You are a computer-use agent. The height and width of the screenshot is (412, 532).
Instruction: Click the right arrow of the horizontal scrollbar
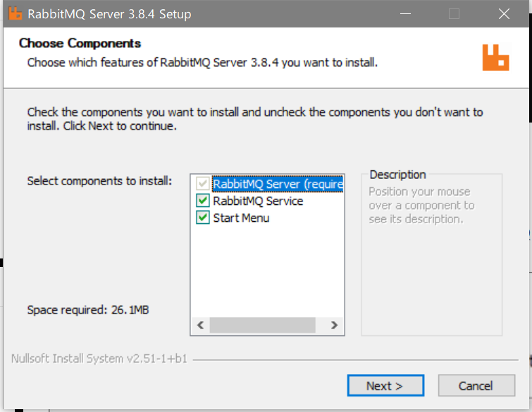pyautogui.click(x=334, y=325)
